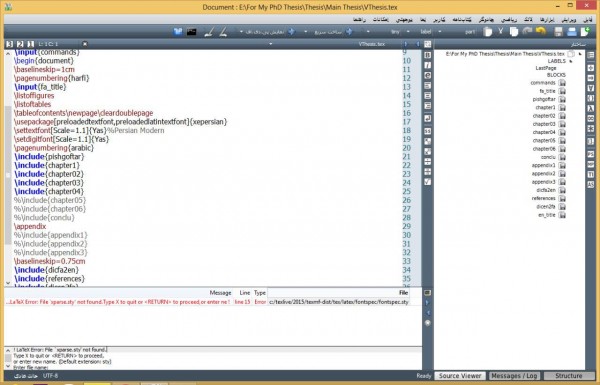The width and height of the screenshot is (600, 385).
Task: Collapse the VThesis.tex root tree node
Action: tap(580, 54)
